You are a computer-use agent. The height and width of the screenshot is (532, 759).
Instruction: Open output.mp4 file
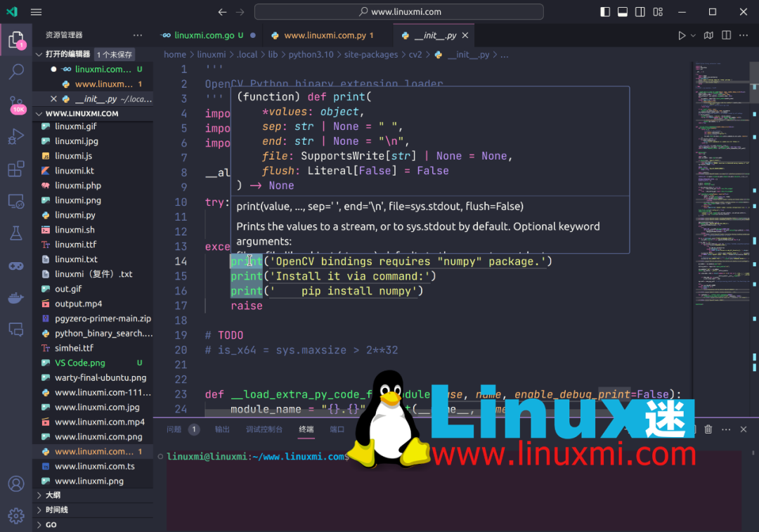coord(93,304)
